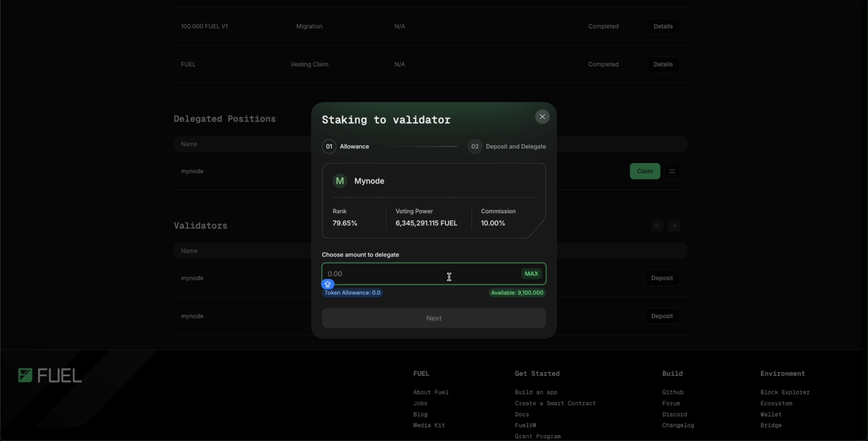Click the close X button on staking modal
Viewport: 868px width, 441px height.
[x=542, y=116]
